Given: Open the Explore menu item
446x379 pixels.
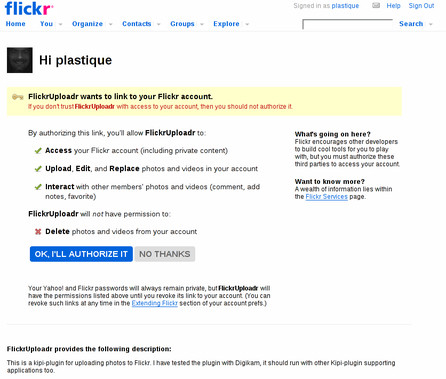Looking at the screenshot, I should tap(226, 24).
